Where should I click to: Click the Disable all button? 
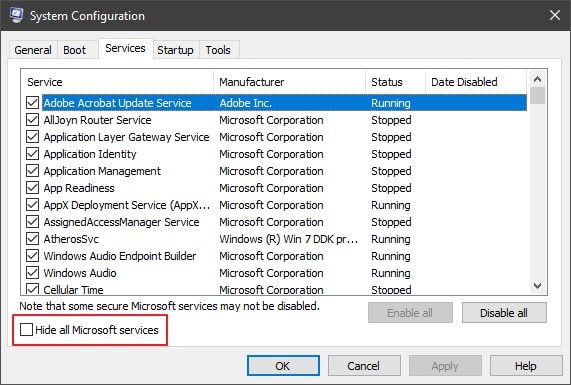point(504,313)
